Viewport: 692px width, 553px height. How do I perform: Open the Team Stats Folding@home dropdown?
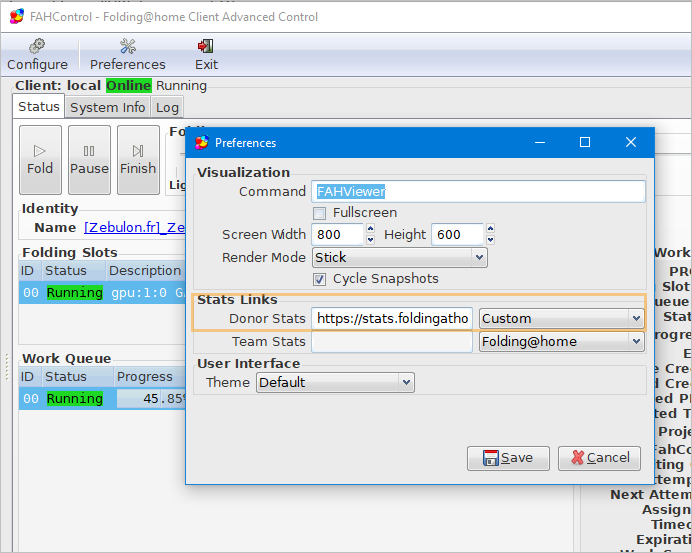click(561, 341)
